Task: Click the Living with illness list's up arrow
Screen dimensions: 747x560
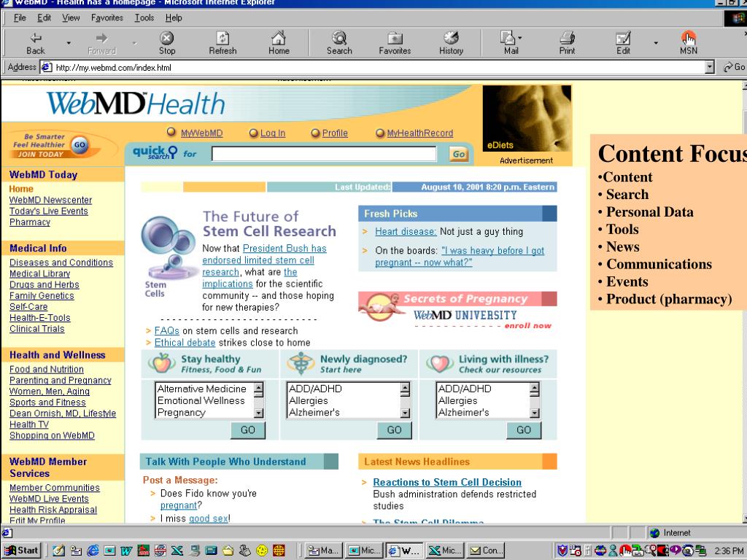Action: click(535, 389)
